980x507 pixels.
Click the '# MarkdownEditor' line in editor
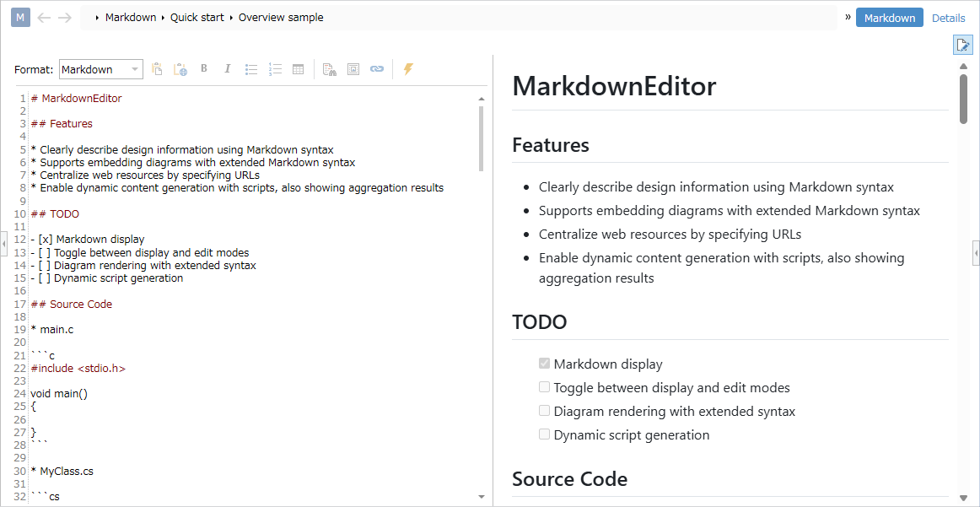76,98
